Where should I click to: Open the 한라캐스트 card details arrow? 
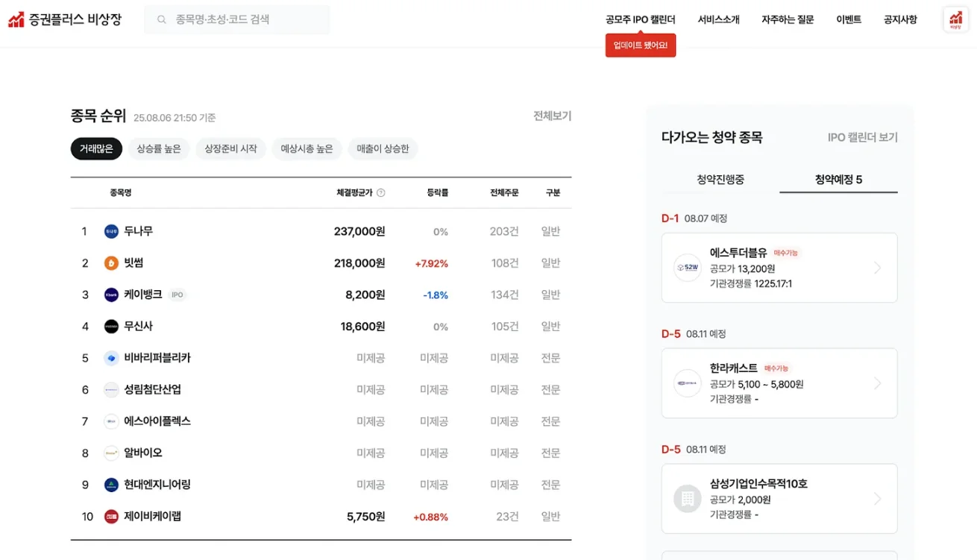coord(879,383)
